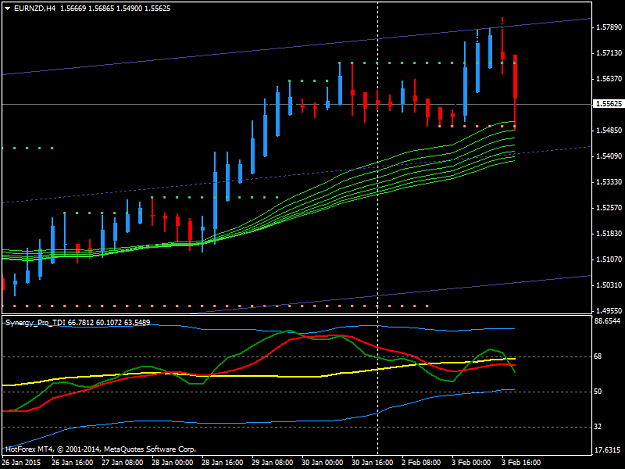Click the indicator level 32 label
625x469 pixels.
pyautogui.click(x=598, y=427)
